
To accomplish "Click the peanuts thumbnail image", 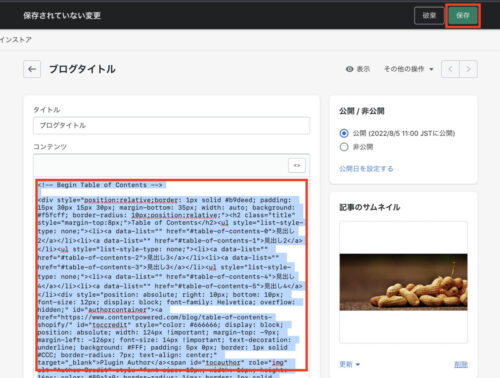I will (x=403, y=282).
